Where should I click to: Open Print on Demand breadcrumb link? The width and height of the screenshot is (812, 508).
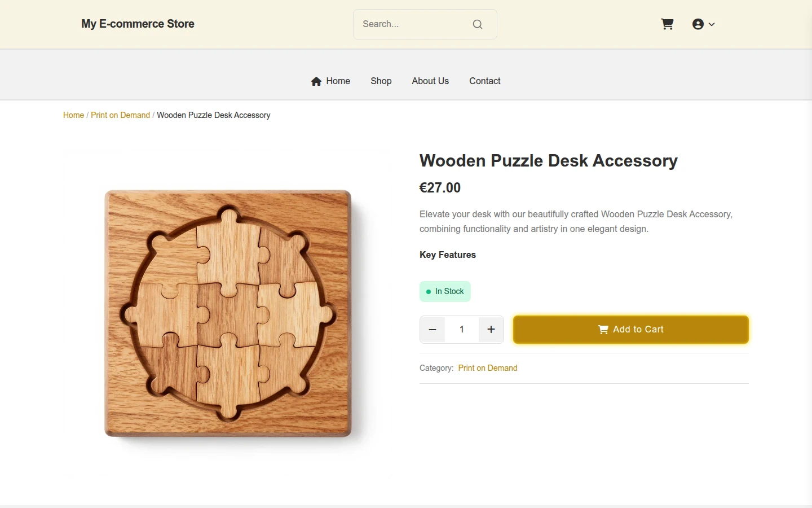click(x=121, y=115)
